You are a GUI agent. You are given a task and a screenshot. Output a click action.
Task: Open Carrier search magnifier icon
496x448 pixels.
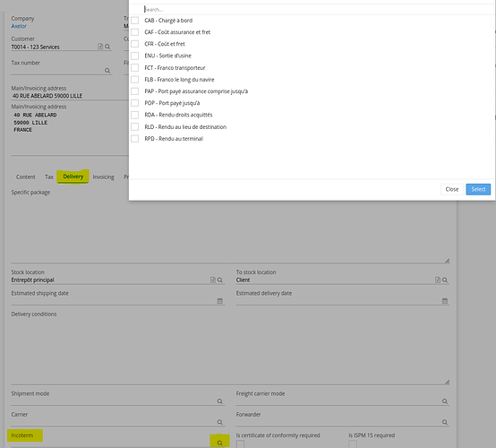220,422
